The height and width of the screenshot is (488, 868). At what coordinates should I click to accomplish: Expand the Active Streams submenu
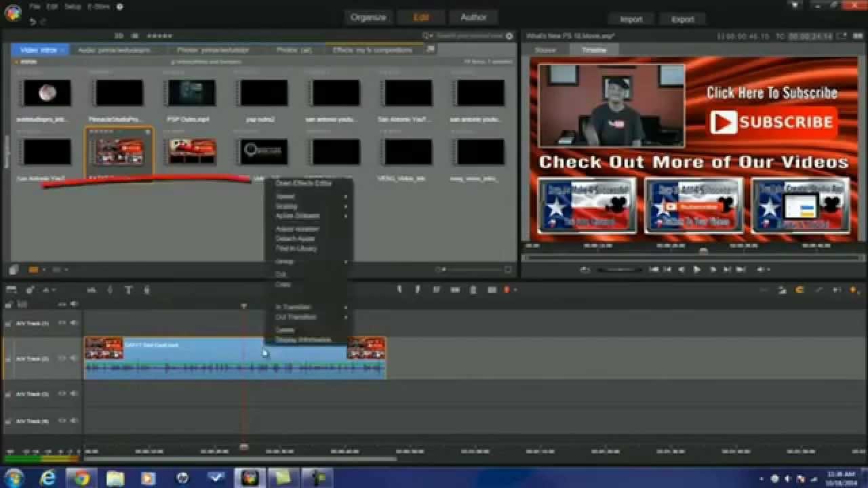click(346, 216)
